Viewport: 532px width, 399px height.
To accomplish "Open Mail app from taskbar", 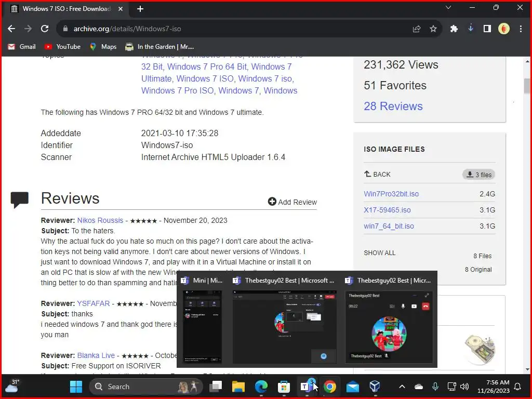I will click(353, 387).
